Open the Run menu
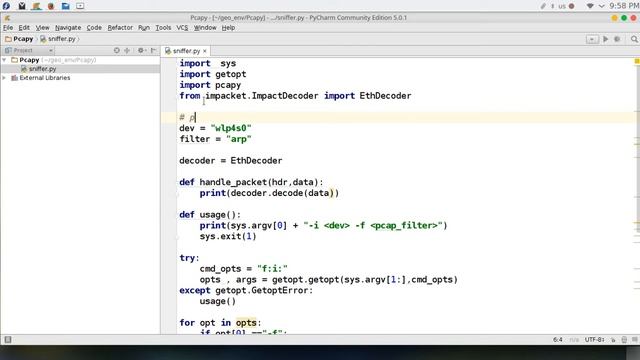Viewport: 640px width, 360px height. coord(144,28)
